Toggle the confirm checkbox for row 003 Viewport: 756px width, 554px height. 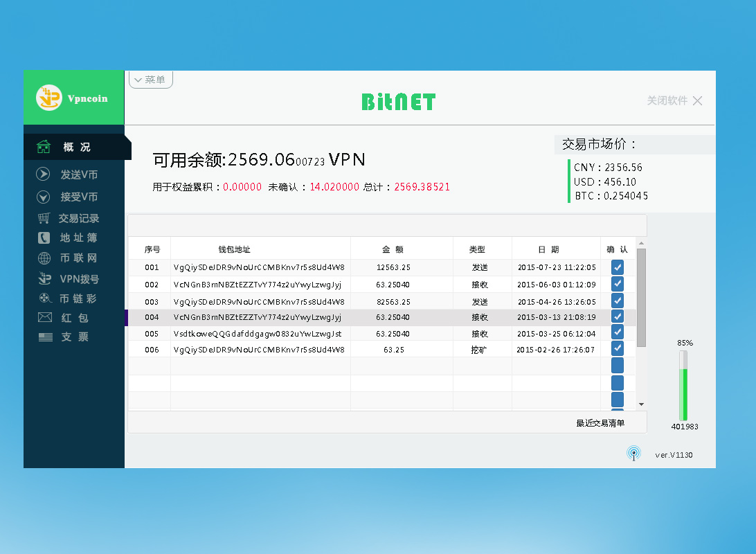click(617, 301)
